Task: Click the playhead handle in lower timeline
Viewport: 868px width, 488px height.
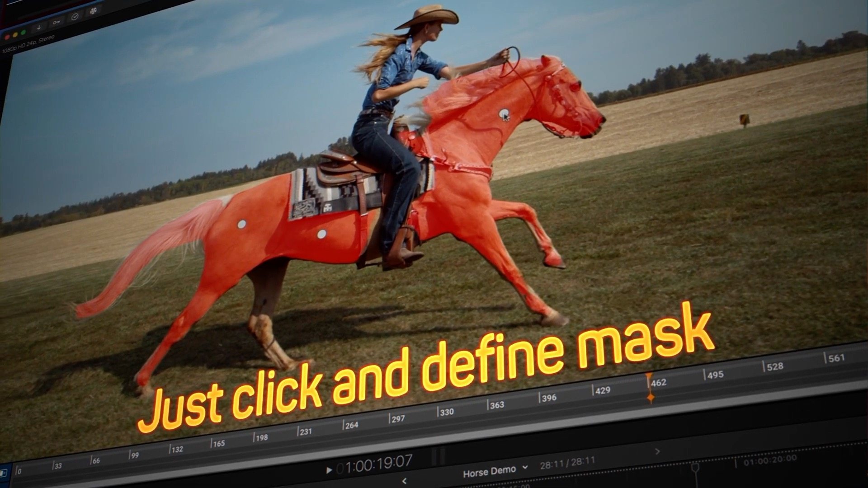Action: [695, 467]
